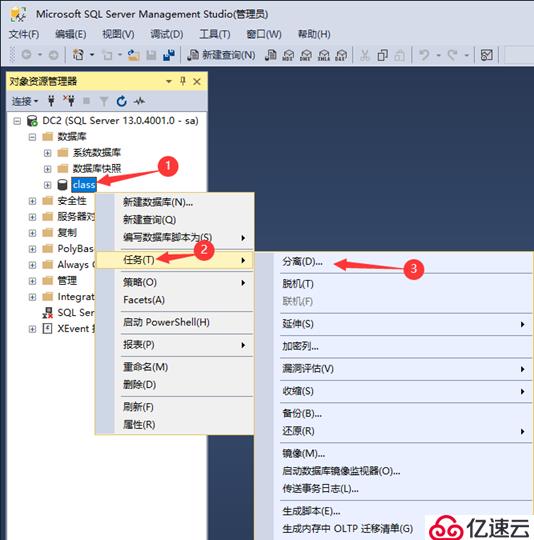Open 收缩(S) submenu
Viewport: 534px width, 540px height.
tap(394, 391)
